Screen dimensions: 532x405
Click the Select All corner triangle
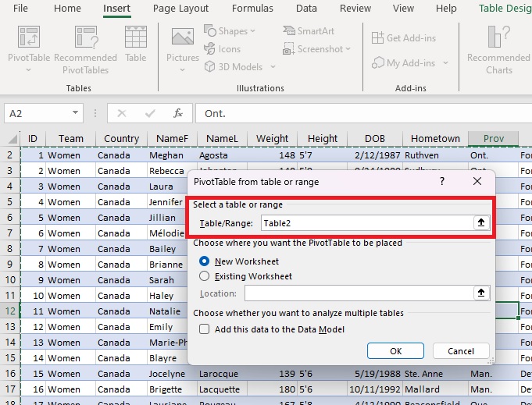pos(13,139)
